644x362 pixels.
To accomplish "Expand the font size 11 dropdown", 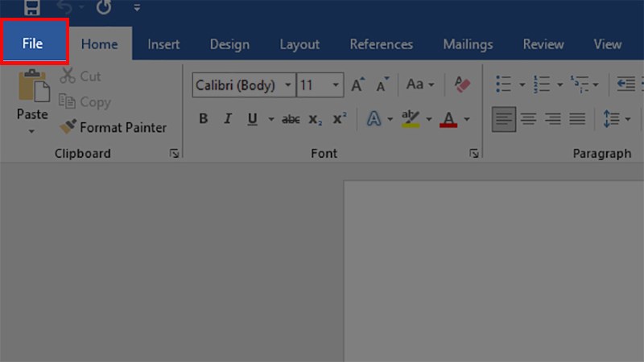I will [334, 84].
